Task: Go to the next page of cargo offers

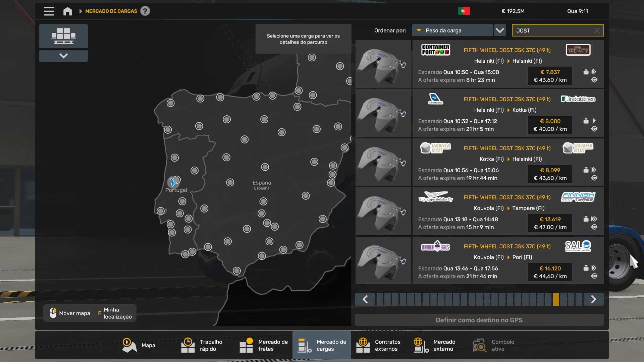Action: [x=593, y=299]
